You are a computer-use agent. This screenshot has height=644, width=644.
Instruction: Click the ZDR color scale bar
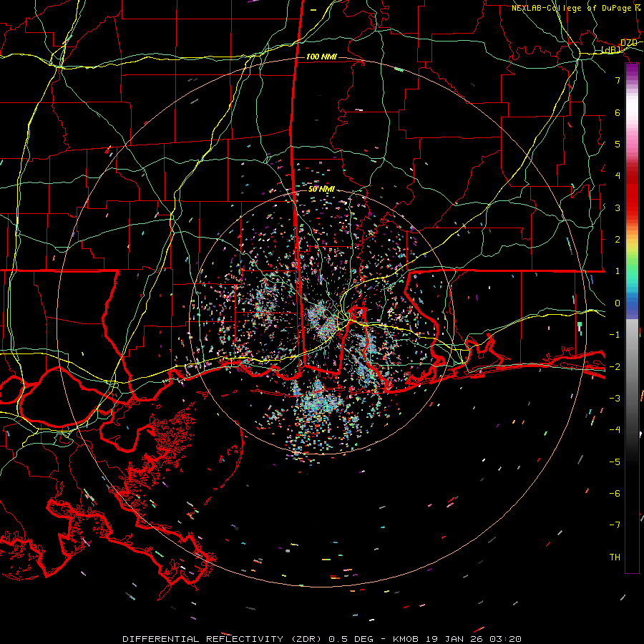[x=632, y=318]
